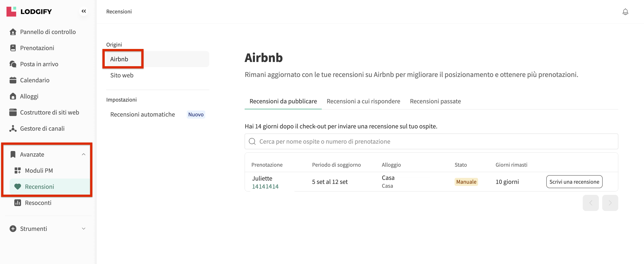Open Recensioni automatiche settings
Screen dimensions: 644x264
click(142, 115)
